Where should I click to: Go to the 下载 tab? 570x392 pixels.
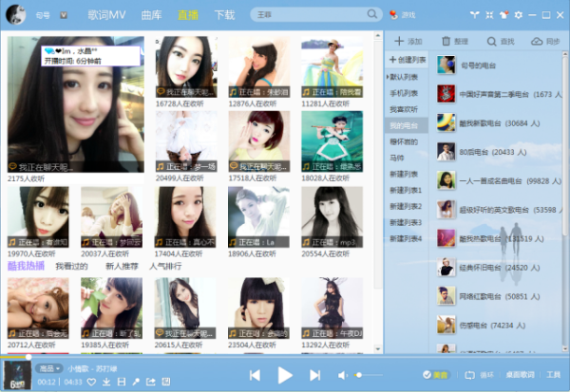coord(224,15)
